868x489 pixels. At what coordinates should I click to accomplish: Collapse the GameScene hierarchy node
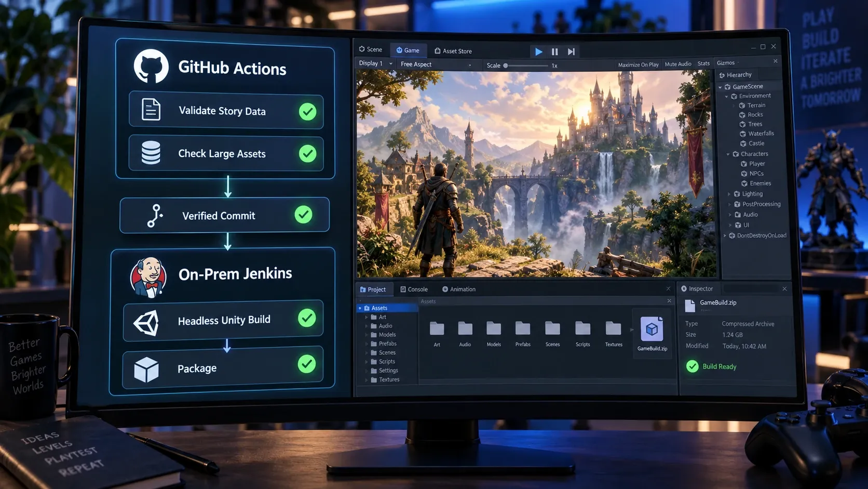pyautogui.click(x=720, y=87)
